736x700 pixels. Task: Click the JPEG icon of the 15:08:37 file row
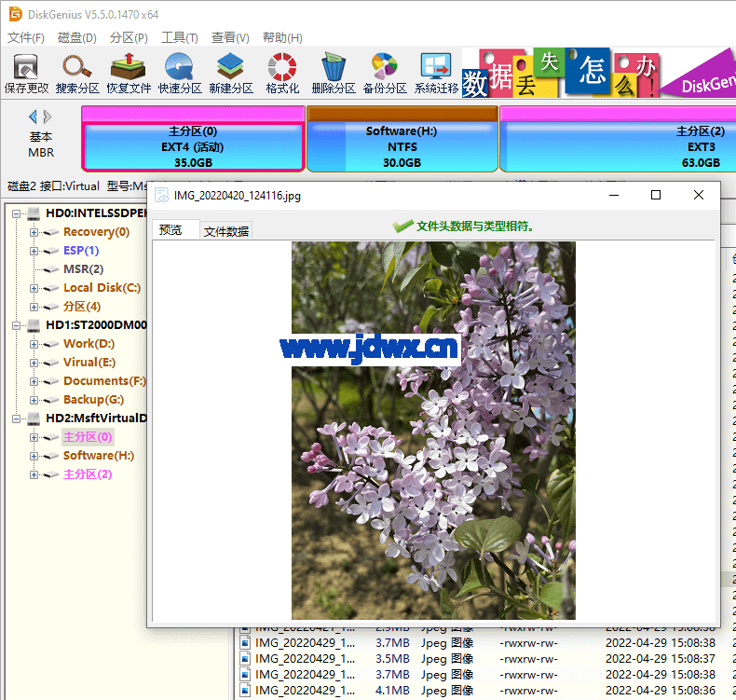[x=244, y=658]
